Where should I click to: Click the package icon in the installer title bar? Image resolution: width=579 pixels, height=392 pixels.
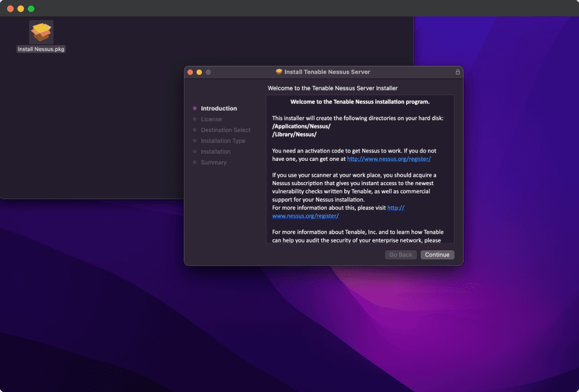click(x=279, y=72)
